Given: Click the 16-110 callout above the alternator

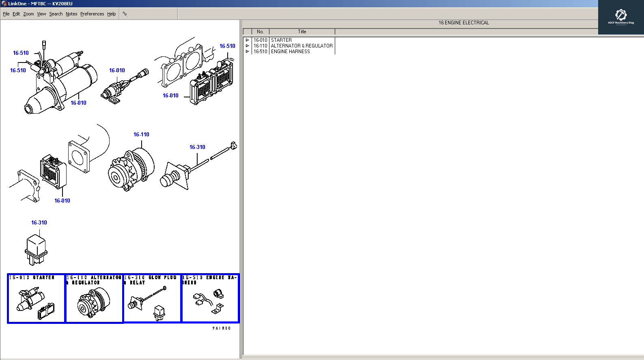Looking at the screenshot, I should [x=141, y=134].
